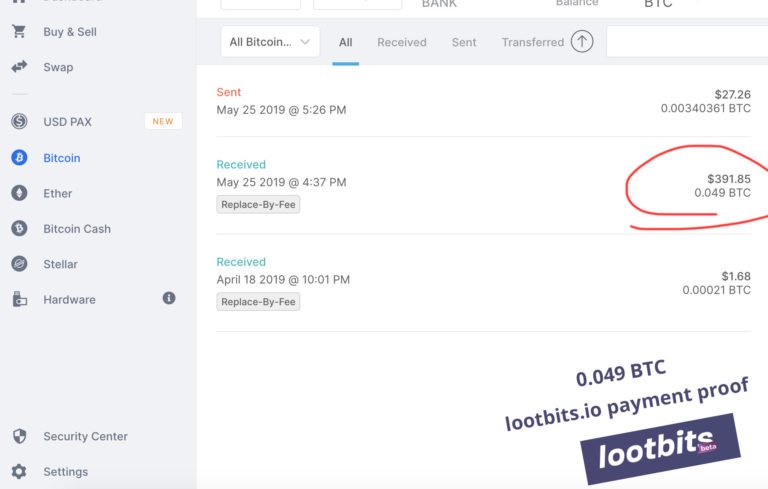Click the date April 18 2019 @ 10:01 PM
Screen dimensions: 768x489
coord(283,280)
